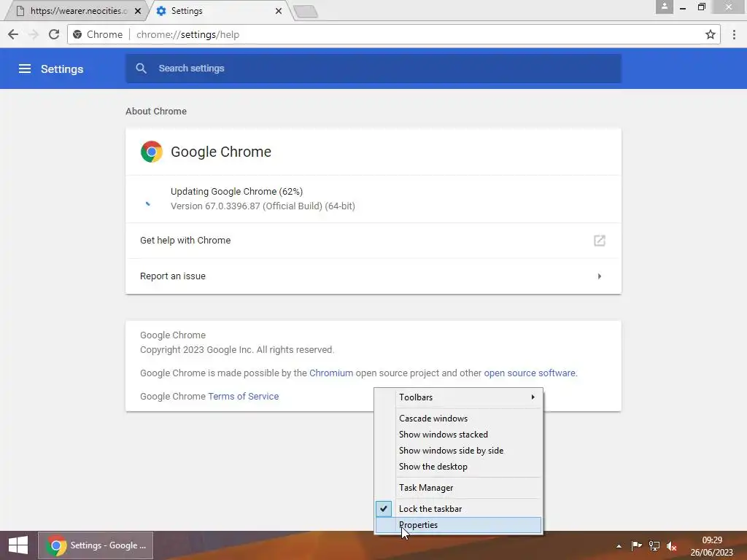Close the wearer.neocities tab
Image resolution: width=747 pixels, height=560 pixels.
[138, 11]
